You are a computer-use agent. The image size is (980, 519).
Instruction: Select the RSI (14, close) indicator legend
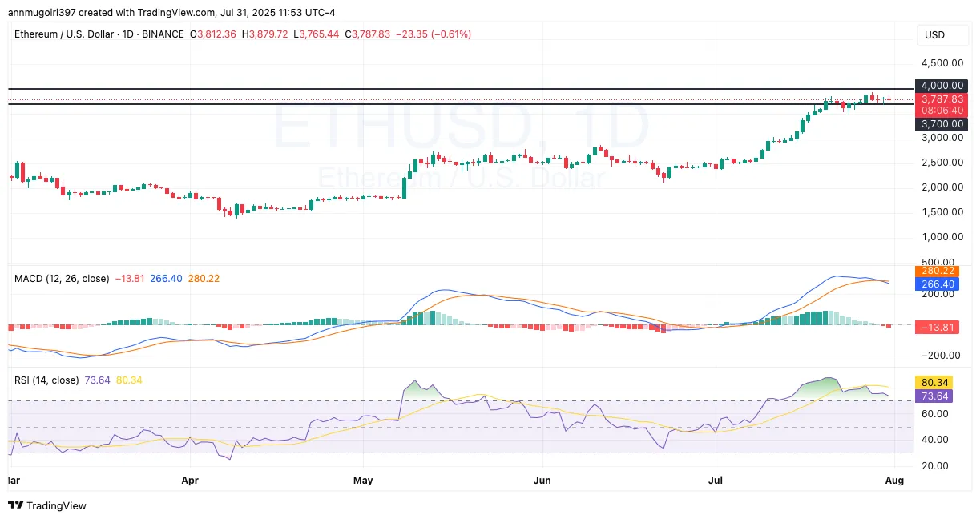coord(47,380)
